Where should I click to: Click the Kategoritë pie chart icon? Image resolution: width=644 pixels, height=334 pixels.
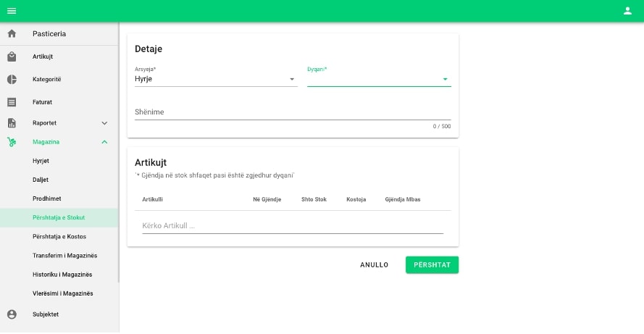[x=12, y=79]
